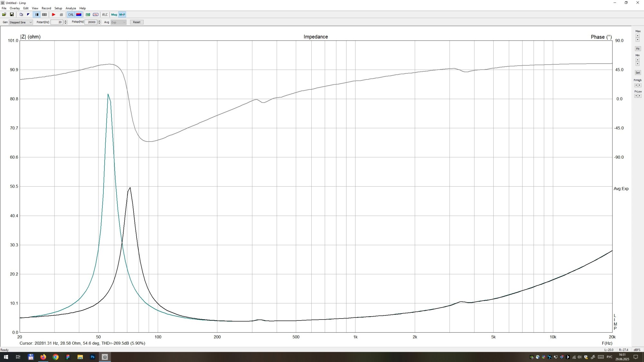Toggle the Mag magnitude-only view
This screenshot has width=644, height=362.
click(114, 14)
